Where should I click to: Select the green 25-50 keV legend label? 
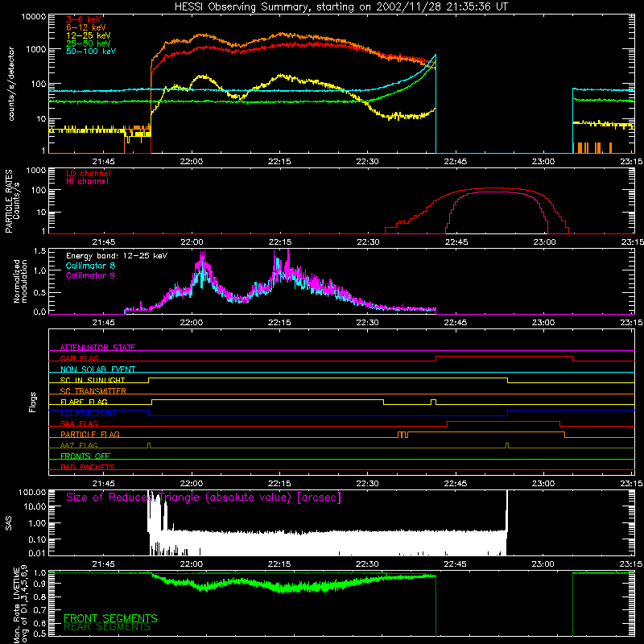pos(89,43)
